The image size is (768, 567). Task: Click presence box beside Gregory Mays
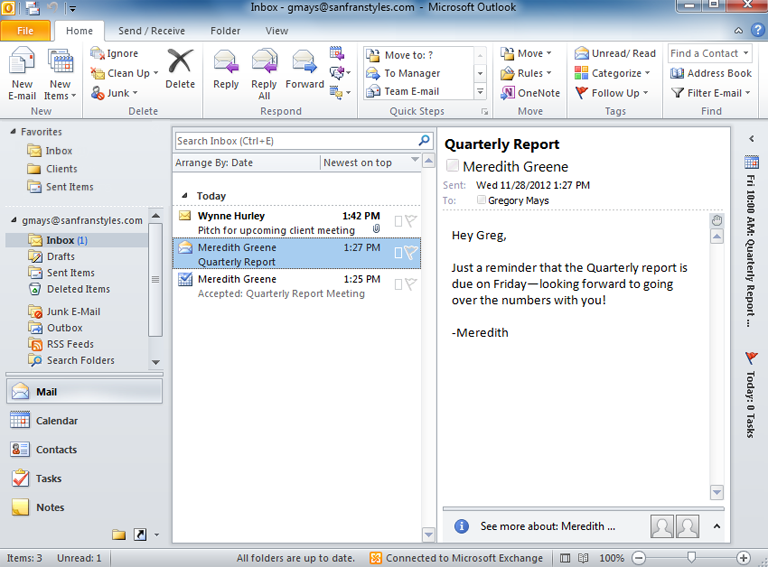click(481, 200)
